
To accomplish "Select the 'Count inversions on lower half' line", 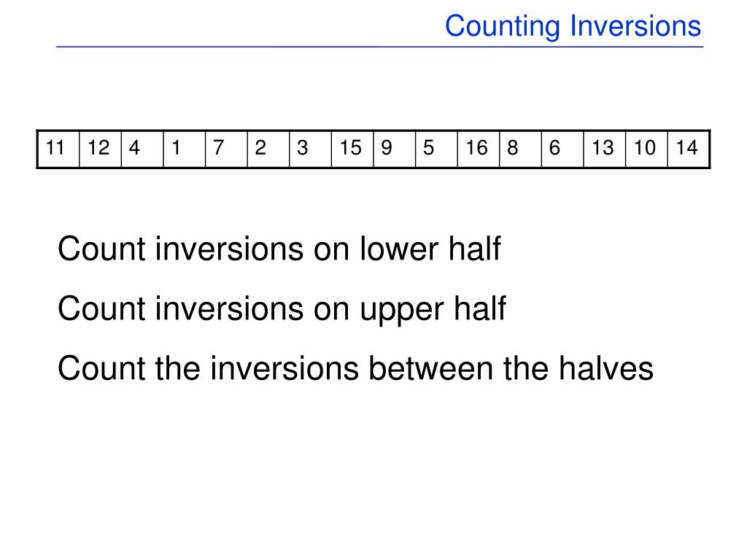I will tap(279, 249).
